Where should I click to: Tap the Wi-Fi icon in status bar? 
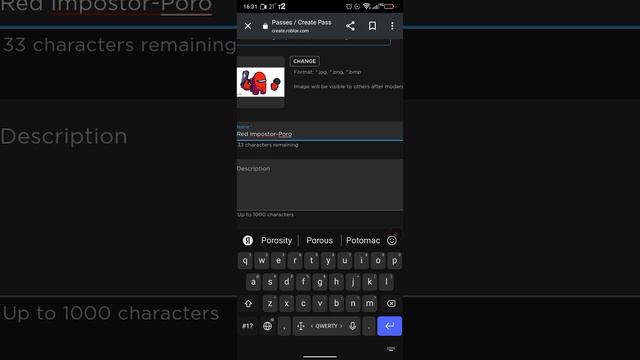[x=367, y=6]
